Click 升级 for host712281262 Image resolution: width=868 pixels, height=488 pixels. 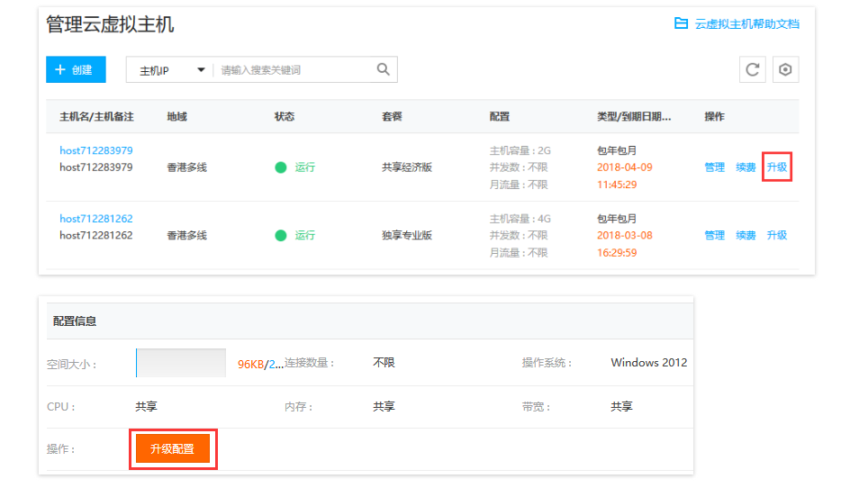(x=776, y=235)
